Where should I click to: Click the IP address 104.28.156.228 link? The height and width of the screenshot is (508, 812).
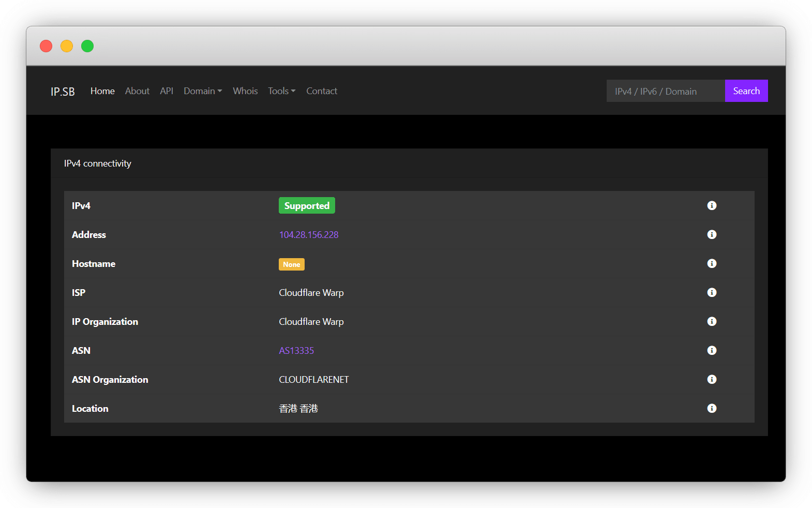(x=309, y=235)
